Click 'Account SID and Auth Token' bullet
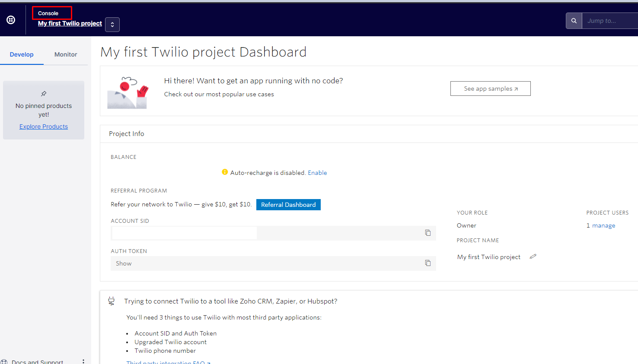This screenshot has width=638, height=364. pyautogui.click(x=175, y=333)
